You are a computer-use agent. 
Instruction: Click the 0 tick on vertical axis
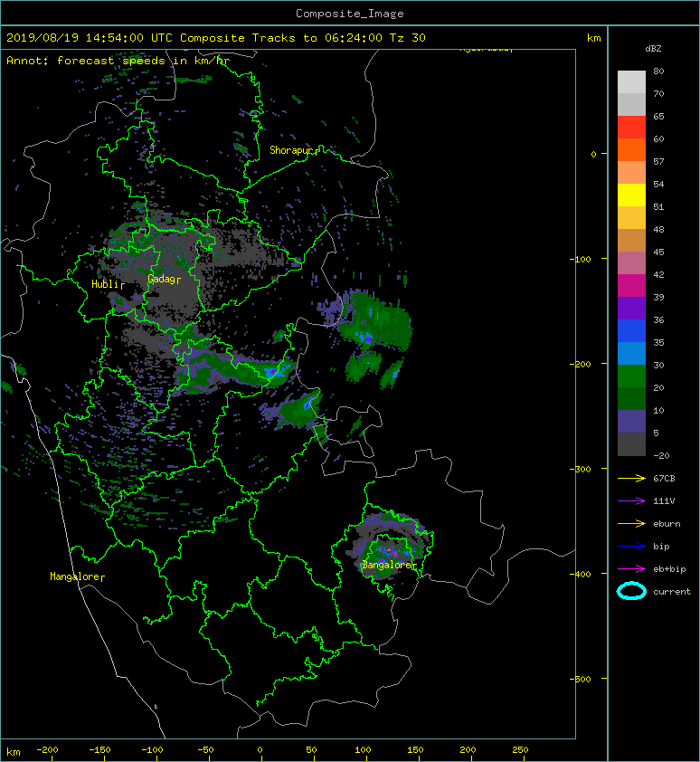pyautogui.click(x=593, y=154)
